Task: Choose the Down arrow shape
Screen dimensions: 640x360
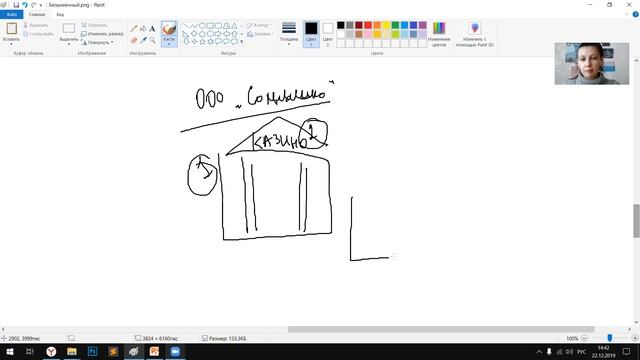Action: pos(186,41)
